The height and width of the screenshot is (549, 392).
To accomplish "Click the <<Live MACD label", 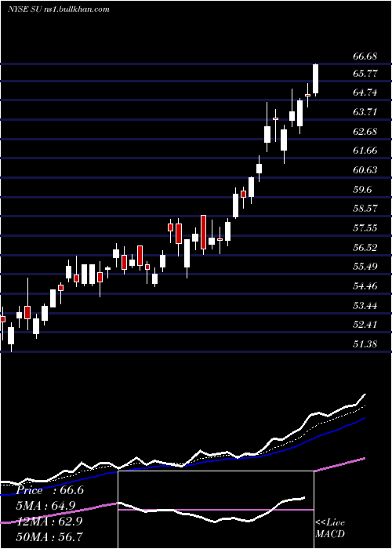I will (x=330, y=529).
